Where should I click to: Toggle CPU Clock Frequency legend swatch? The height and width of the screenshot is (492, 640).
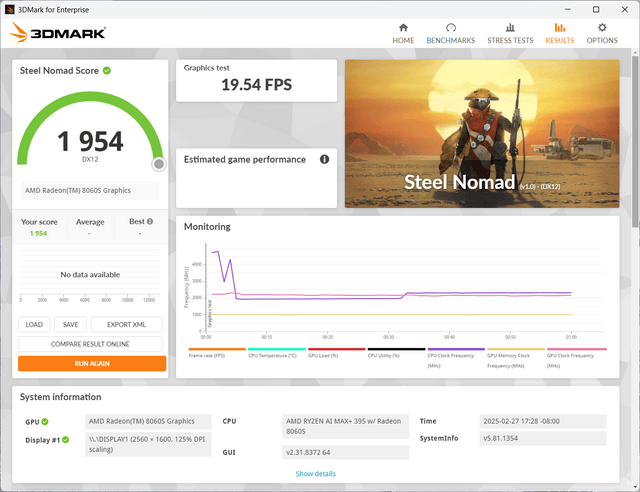click(456, 349)
